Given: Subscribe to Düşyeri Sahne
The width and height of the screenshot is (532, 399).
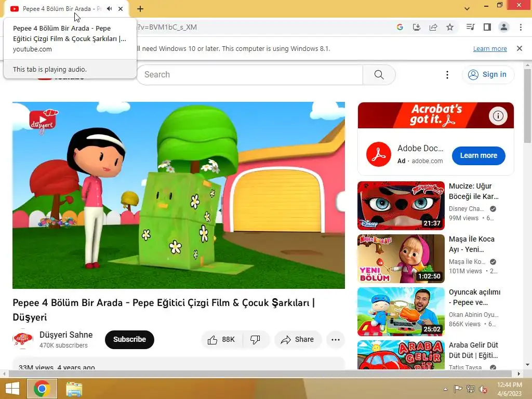Looking at the screenshot, I should [129, 339].
